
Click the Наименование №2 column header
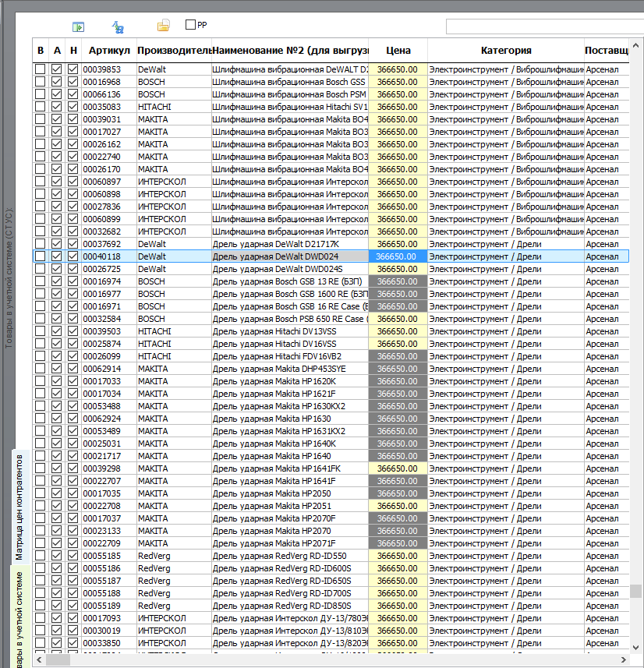tap(290, 50)
